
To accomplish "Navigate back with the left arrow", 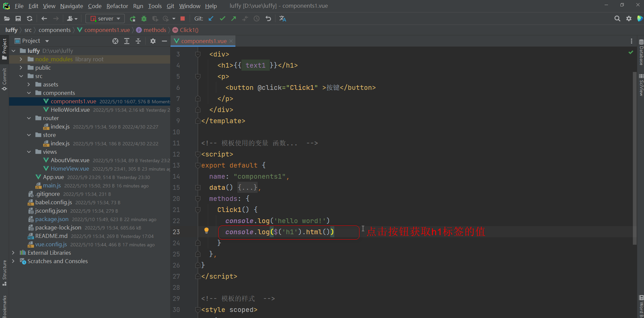I will tap(44, 19).
